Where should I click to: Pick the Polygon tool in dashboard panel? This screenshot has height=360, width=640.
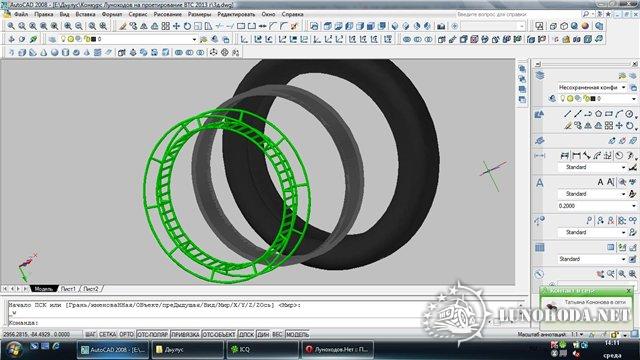[598, 114]
